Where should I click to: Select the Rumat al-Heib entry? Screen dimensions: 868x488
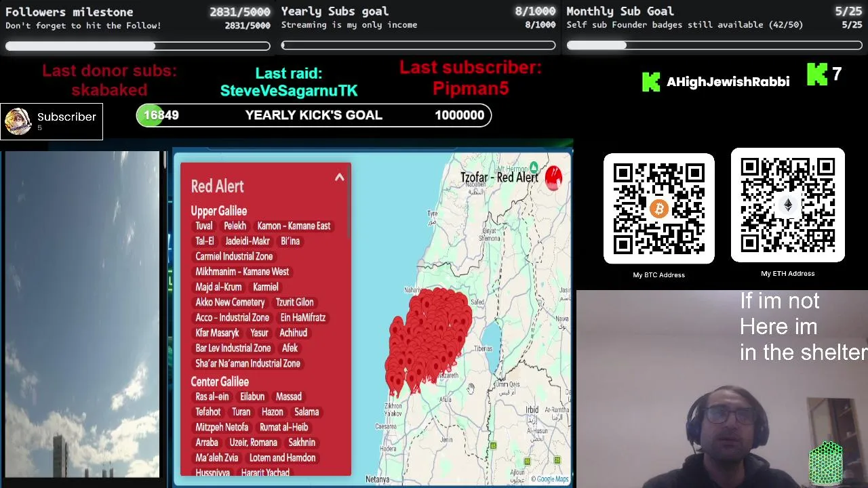283,427
